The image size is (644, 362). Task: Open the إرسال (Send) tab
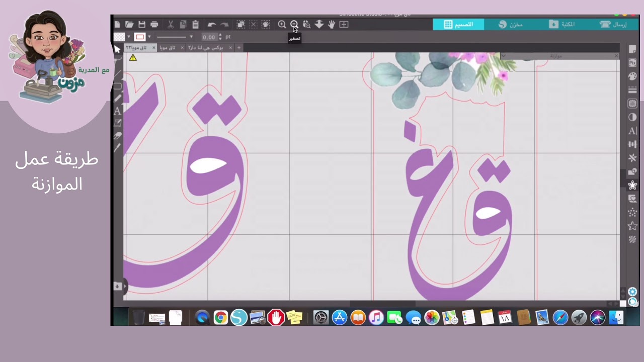click(613, 24)
